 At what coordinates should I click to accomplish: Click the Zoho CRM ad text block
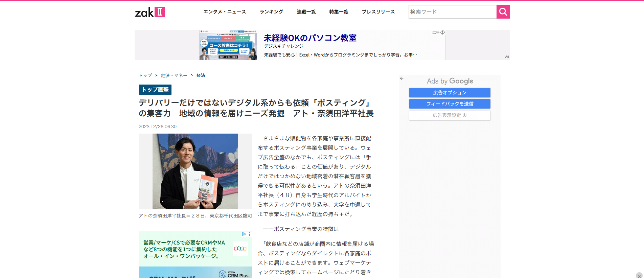[184, 249]
